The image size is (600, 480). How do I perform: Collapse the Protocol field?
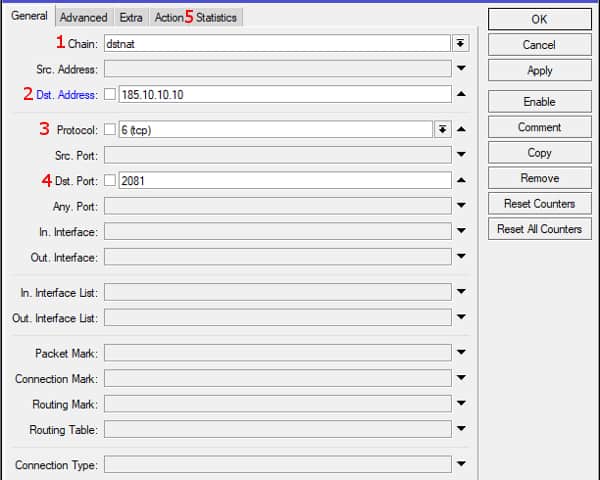[461, 129]
